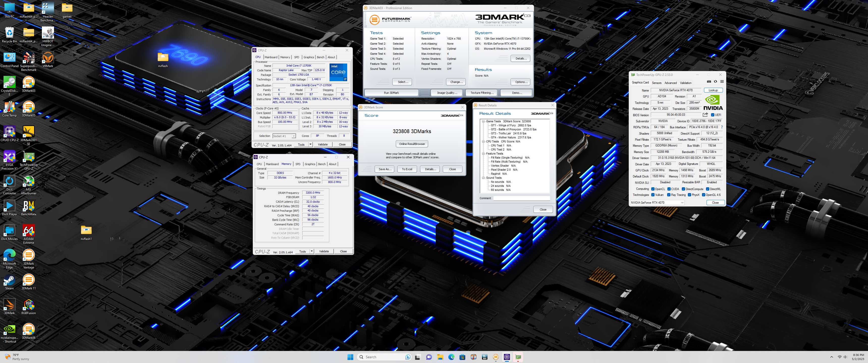Open the Validation tab in GPU-Z
This screenshot has width=868, height=363.
coord(685,82)
